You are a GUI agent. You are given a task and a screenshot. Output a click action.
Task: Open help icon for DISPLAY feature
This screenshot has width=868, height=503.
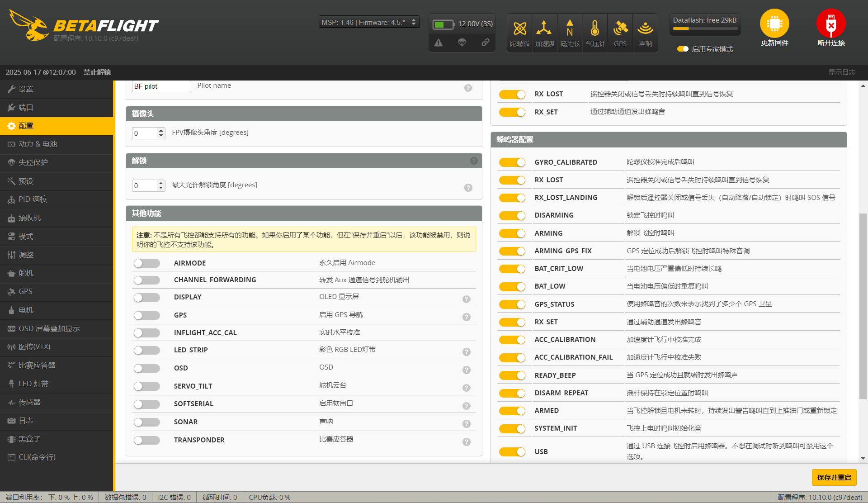(467, 299)
